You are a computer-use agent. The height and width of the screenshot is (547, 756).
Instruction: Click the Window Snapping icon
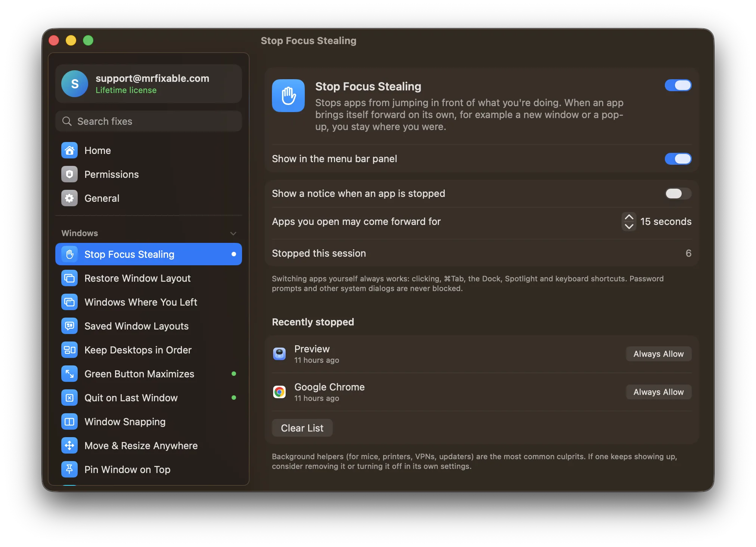tap(69, 422)
